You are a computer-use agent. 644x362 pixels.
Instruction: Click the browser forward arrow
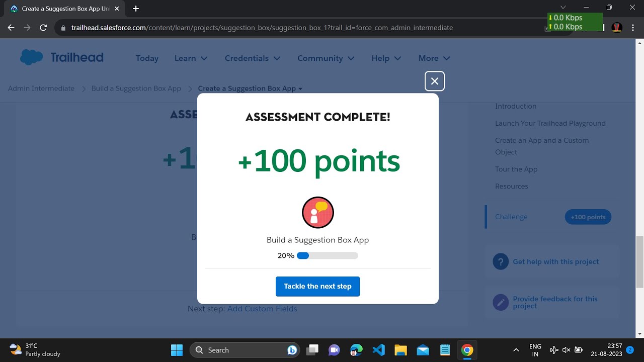pos(27,28)
